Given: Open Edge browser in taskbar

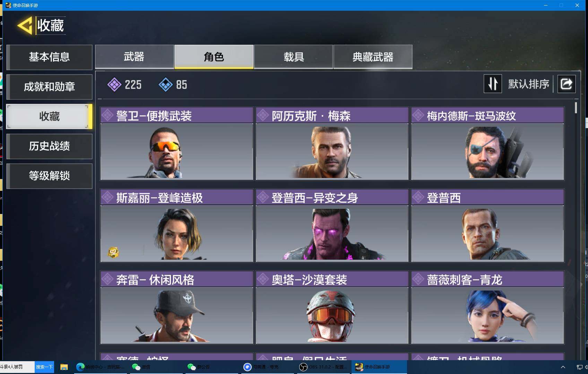Looking at the screenshot, I should click(80, 367).
